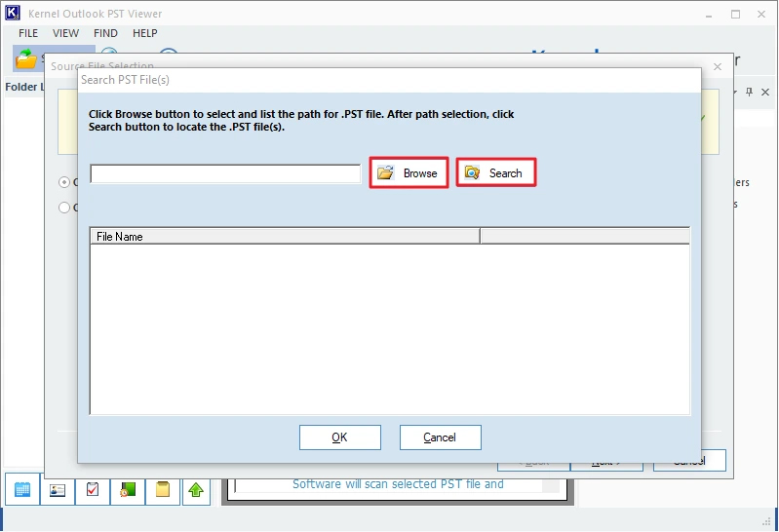Viewport: 779px width, 532px height.
Task: Minimize the Kernel Outlook PST Viewer window
Action: 709,15
